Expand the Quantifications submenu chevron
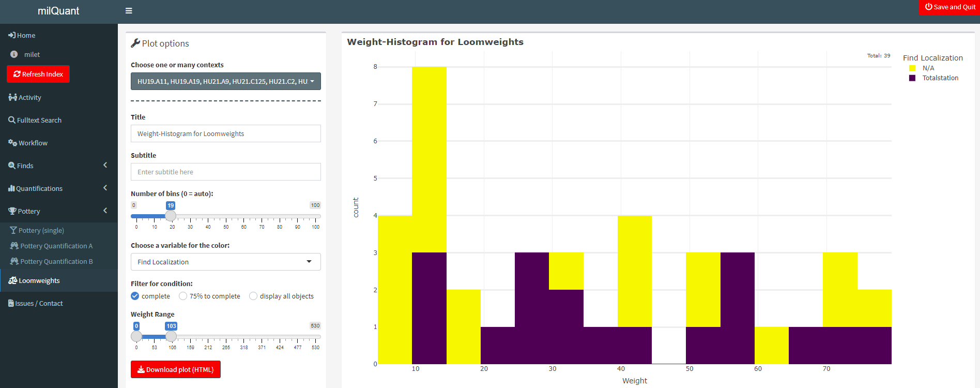 [x=105, y=188]
